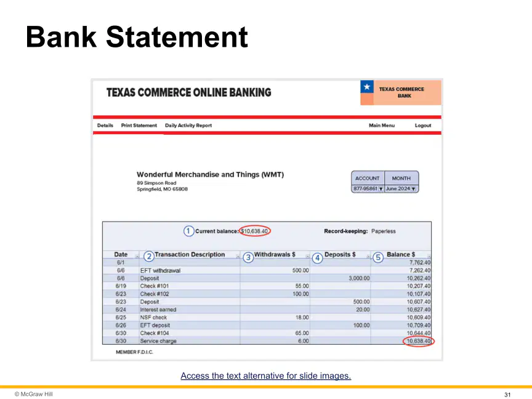The height and width of the screenshot is (399, 532).
Task: Go to Main Menu
Action: 382,126
